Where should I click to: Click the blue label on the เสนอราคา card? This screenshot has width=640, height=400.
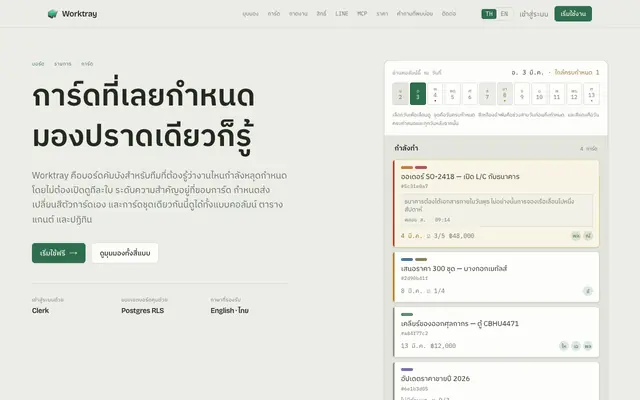[x=407, y=259]
